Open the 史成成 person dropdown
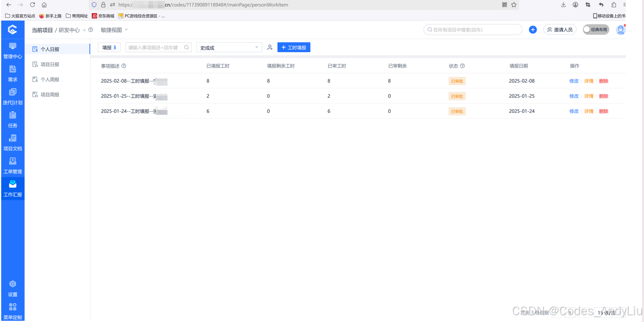The image size is (644, 322). point(229,47)
